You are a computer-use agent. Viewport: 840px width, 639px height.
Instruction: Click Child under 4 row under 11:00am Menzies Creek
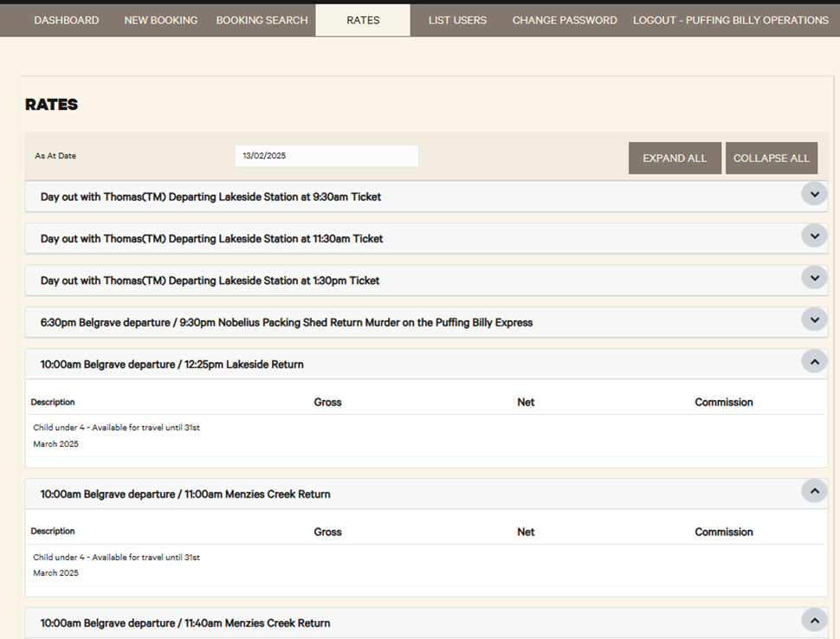(426, 565)
